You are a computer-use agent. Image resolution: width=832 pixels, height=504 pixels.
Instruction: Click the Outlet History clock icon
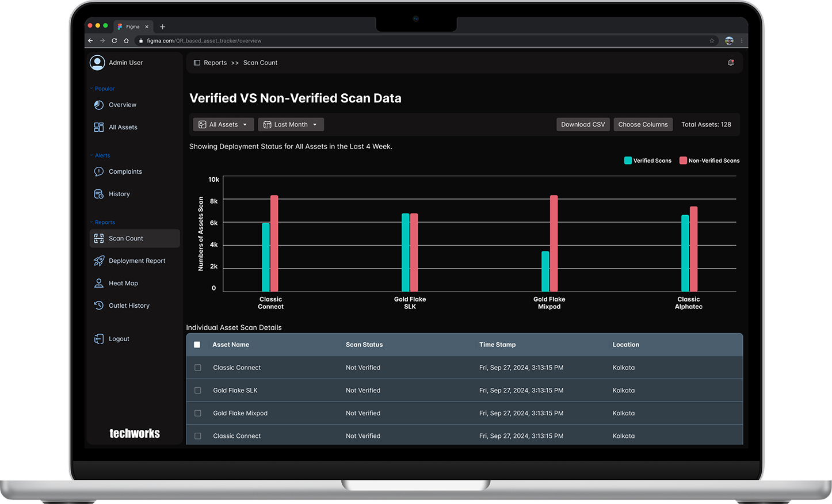pyautogui.click(x=99, y=306)
